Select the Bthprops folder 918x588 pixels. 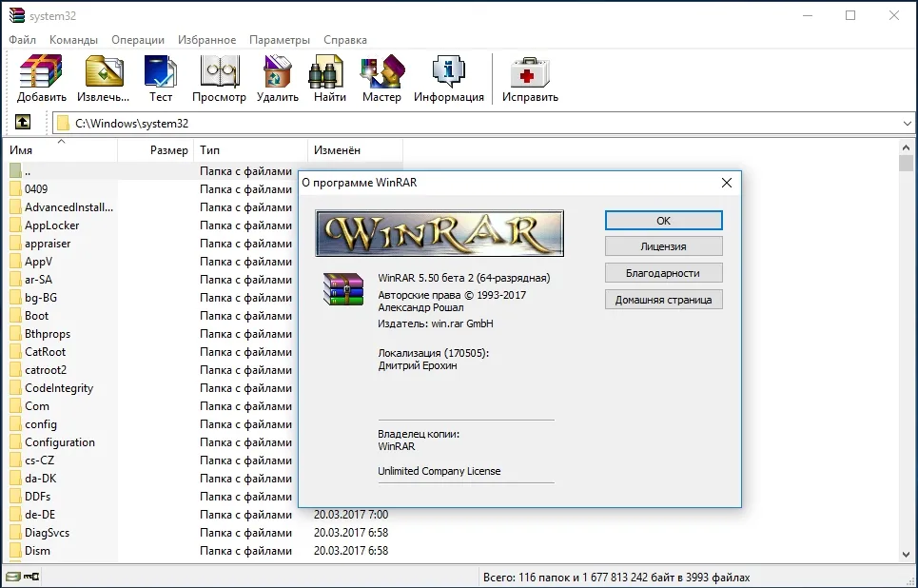click(x=48, y=334)
